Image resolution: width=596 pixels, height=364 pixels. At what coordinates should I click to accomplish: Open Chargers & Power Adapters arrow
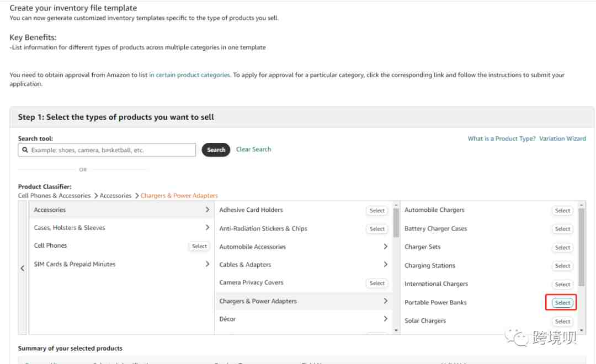[385, 301]
